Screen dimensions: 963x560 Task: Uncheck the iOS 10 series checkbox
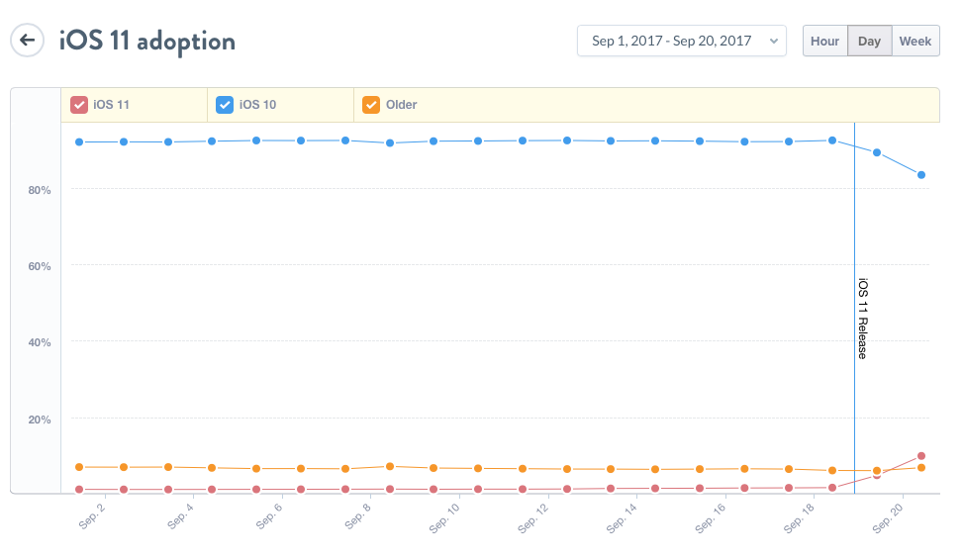[225, 105]
